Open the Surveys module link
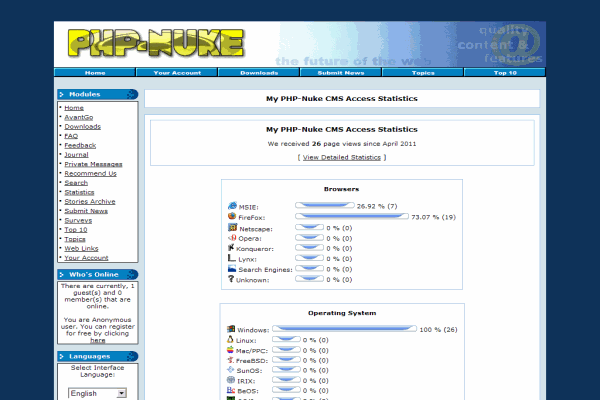The width and height of the screenshot is (600, 400). [x=78, y=220]
